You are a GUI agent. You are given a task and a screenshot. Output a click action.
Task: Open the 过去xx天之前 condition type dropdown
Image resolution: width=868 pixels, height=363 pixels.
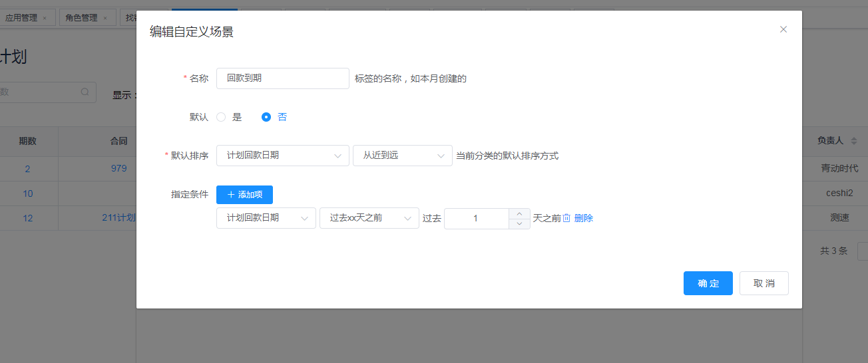point(369,218)
